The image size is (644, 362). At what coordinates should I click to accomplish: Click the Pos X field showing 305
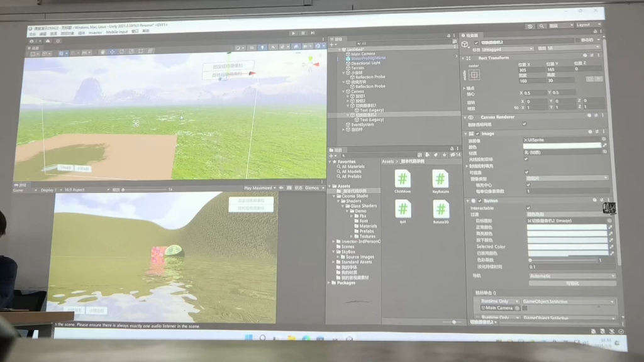click(531, 70)
